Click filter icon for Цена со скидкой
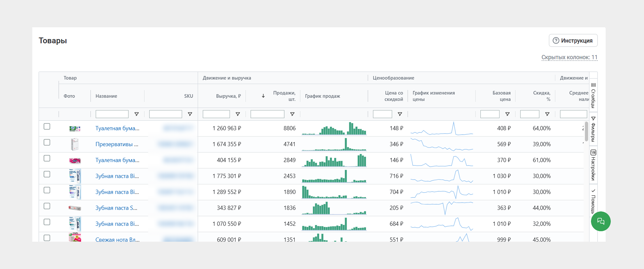The width and height of the screenshot is (644, 269). click(x=400, y=114)
